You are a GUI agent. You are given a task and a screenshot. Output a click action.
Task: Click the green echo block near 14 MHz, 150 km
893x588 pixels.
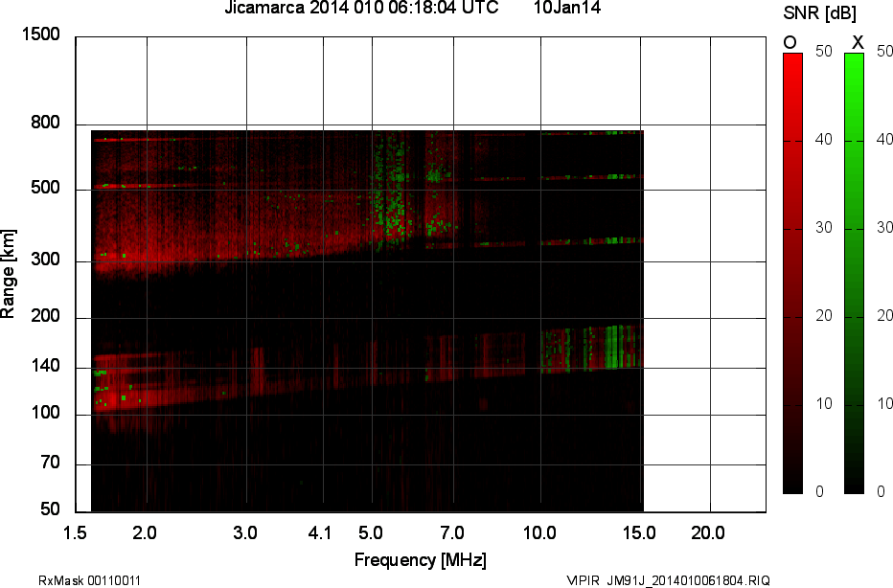point(613,348)
